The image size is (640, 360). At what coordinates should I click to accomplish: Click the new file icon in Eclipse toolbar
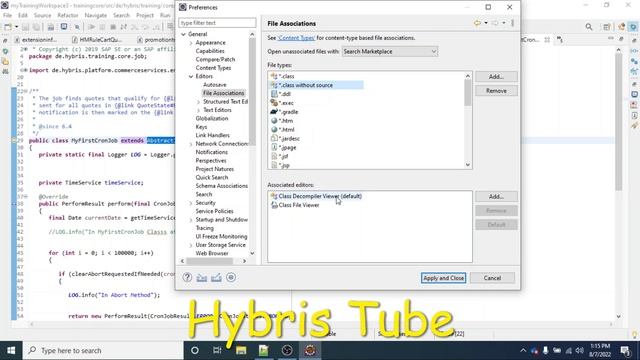8,27
